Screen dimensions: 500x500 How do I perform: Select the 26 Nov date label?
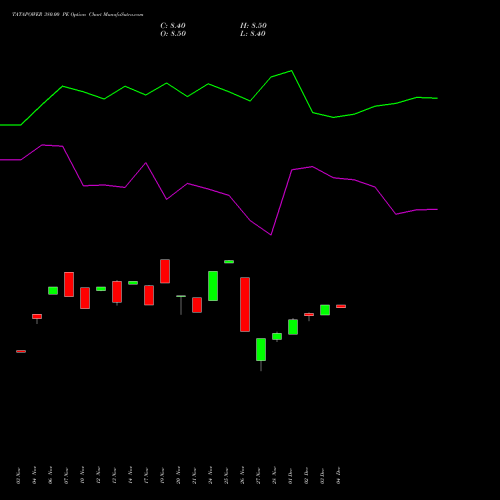click(x=242, y=475)
